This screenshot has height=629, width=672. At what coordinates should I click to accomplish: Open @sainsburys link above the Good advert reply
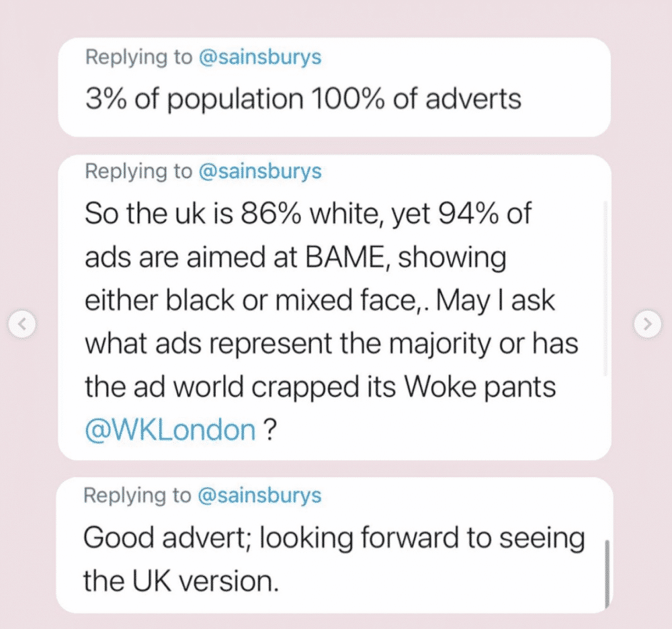click(x=259, y=495)
